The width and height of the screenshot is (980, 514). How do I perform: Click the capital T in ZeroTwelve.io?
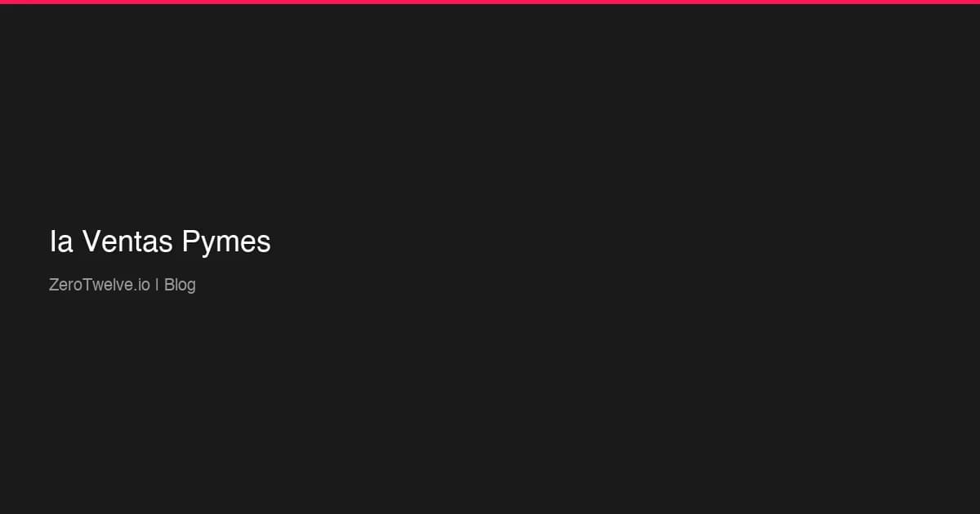pyautogui.click(x=87, y=285)
